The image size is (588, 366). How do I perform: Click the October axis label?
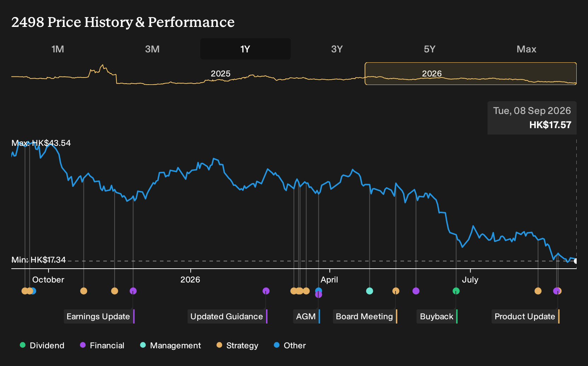tap(48, 280)
